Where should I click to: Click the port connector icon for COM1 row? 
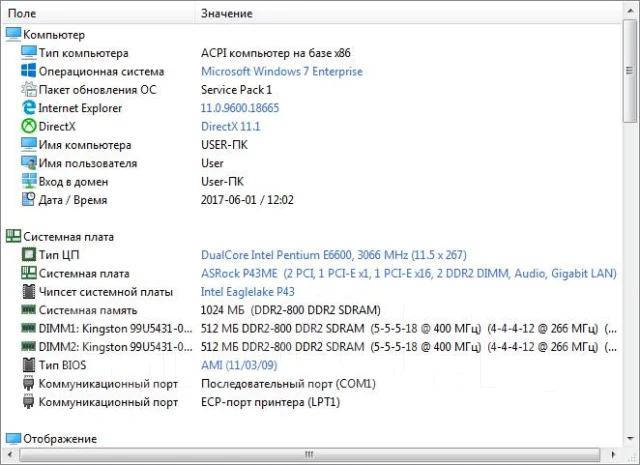tap(28, 383)
